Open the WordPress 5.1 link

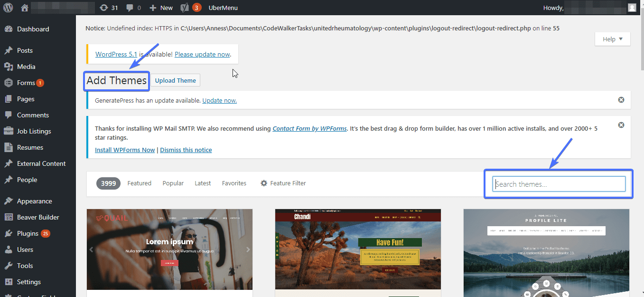coord(116,54)
